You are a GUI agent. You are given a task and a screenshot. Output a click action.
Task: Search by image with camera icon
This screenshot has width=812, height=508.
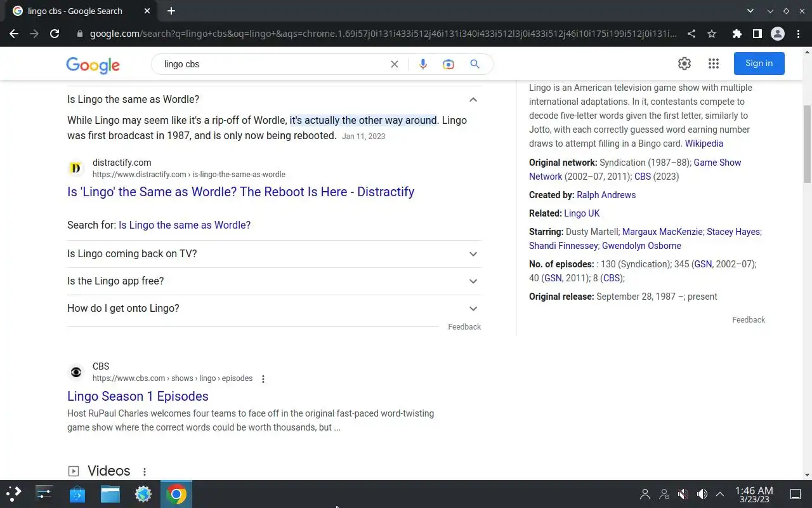[449, 64]
